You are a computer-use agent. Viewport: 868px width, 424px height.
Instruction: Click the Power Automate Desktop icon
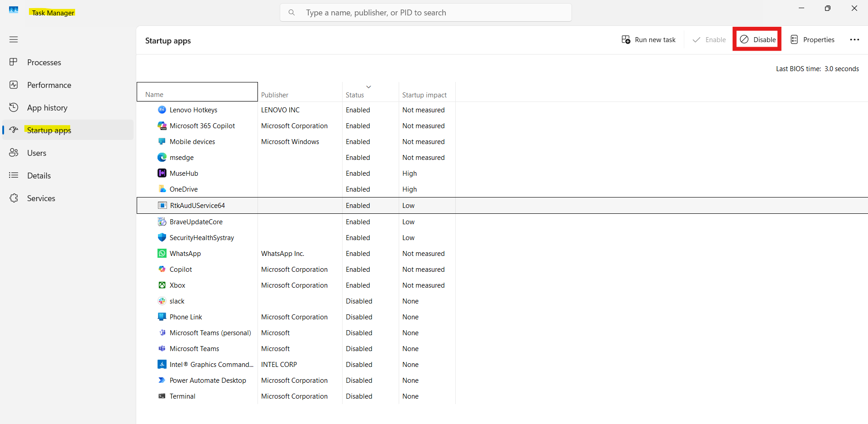coord(162,380)
